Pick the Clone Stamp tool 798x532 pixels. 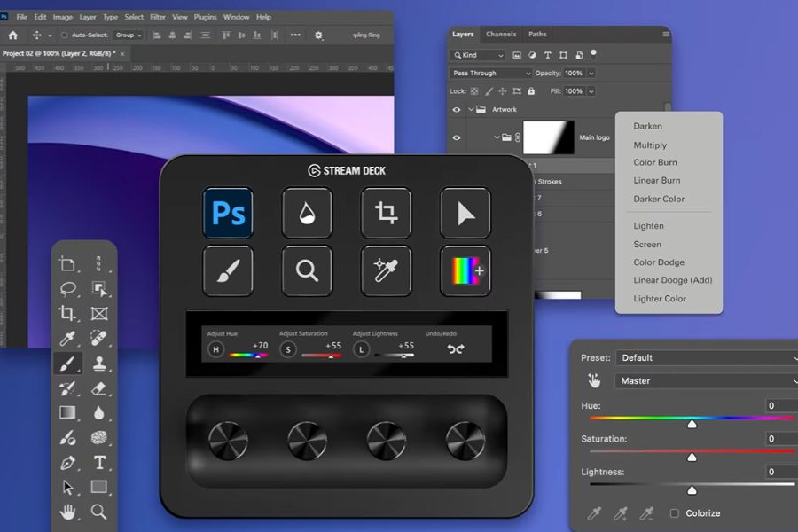99,363
